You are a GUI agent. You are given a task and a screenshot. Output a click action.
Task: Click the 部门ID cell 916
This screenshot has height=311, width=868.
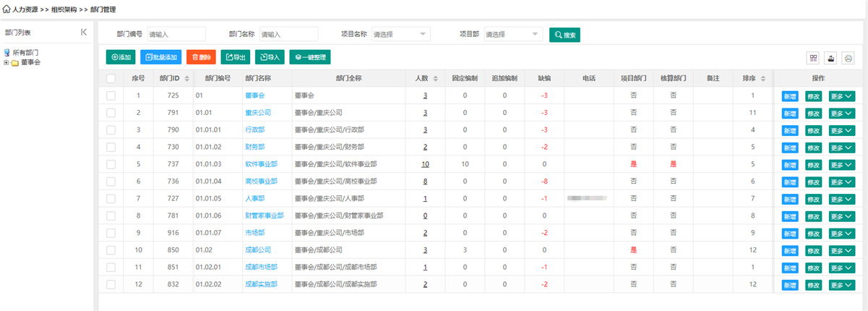[173, 233]
